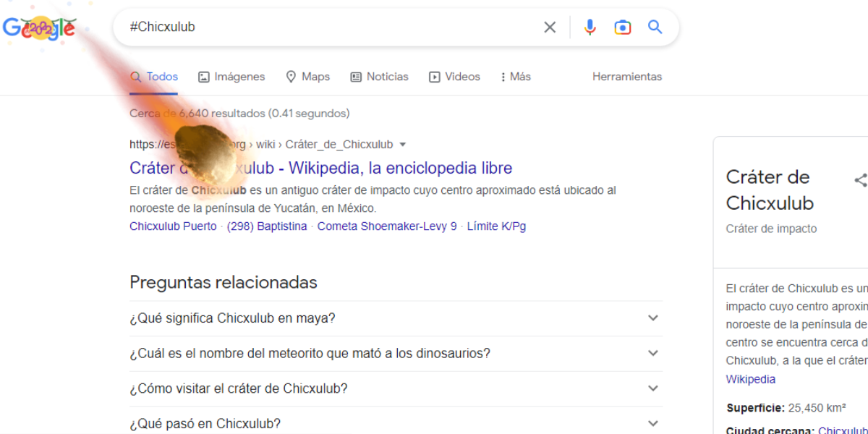Image resolution: width=868 pixels, height=434 pixels.
Task: Open the Wikipedia link in knowledge panel
Action: pyautogui.click(x=750, y=379)
